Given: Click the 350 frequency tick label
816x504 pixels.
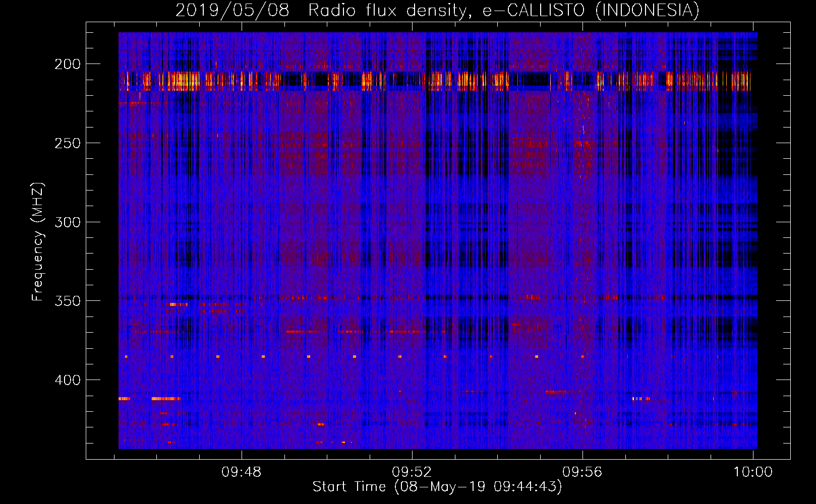Looking at the screenshot, I should (x=68, y=301).
